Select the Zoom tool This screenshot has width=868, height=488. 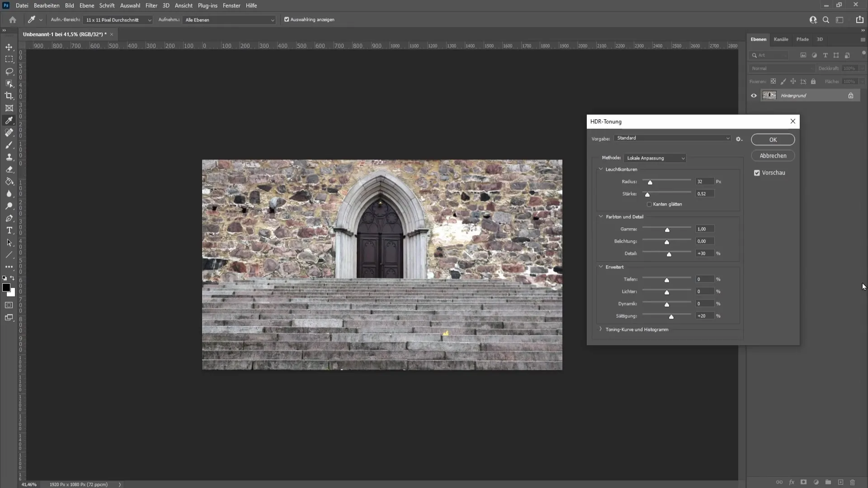[9, 206]
